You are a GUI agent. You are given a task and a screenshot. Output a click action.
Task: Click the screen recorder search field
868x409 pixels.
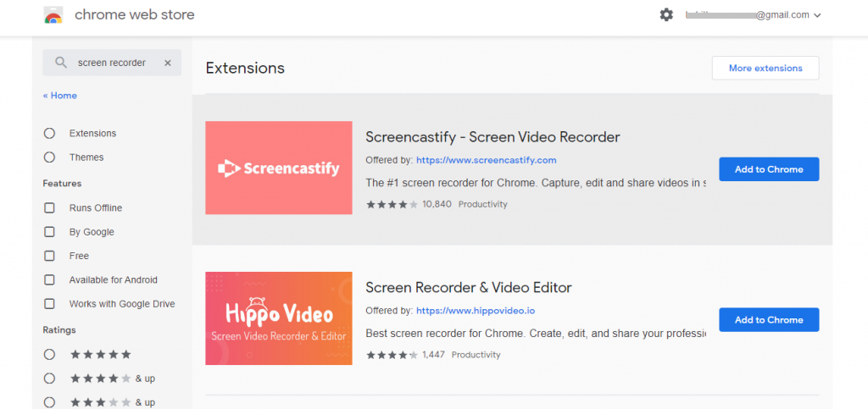(x=112, y=63)
